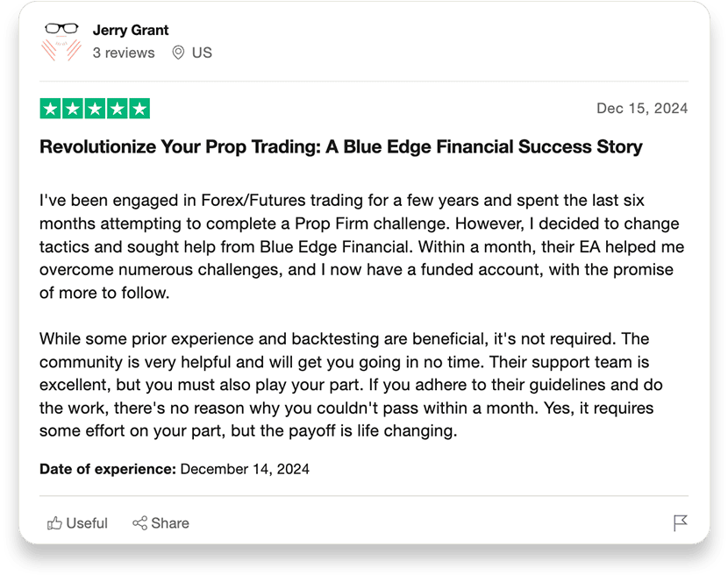The height and width of the screenshot is (575, 728).
Task: Click the Share network icon
Action: point(139,523)
